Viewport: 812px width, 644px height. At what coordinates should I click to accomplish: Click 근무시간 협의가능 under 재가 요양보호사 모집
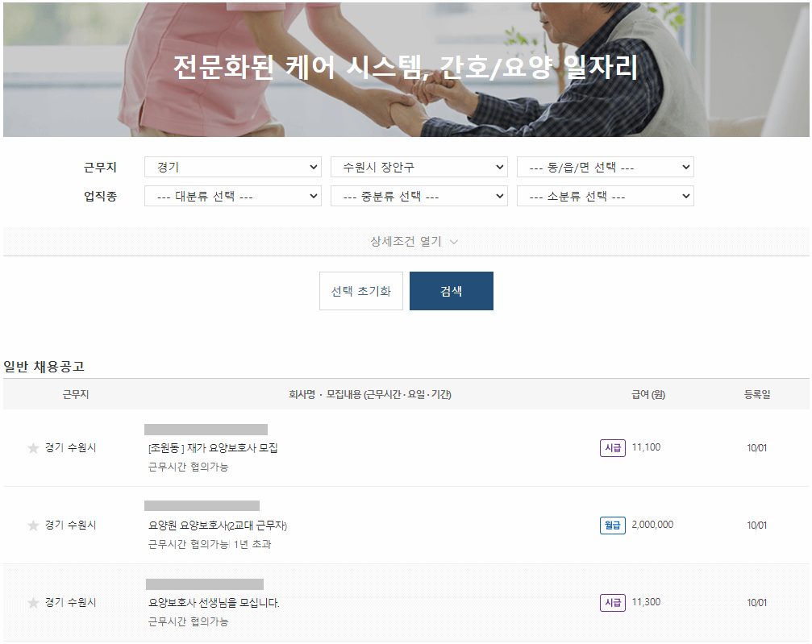(x=189, y=467)
